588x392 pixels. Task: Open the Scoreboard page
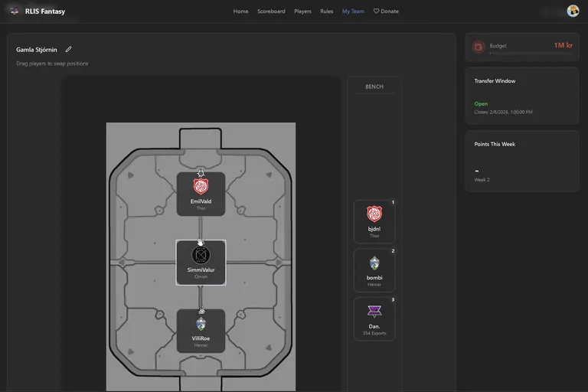tap(271, 11)
